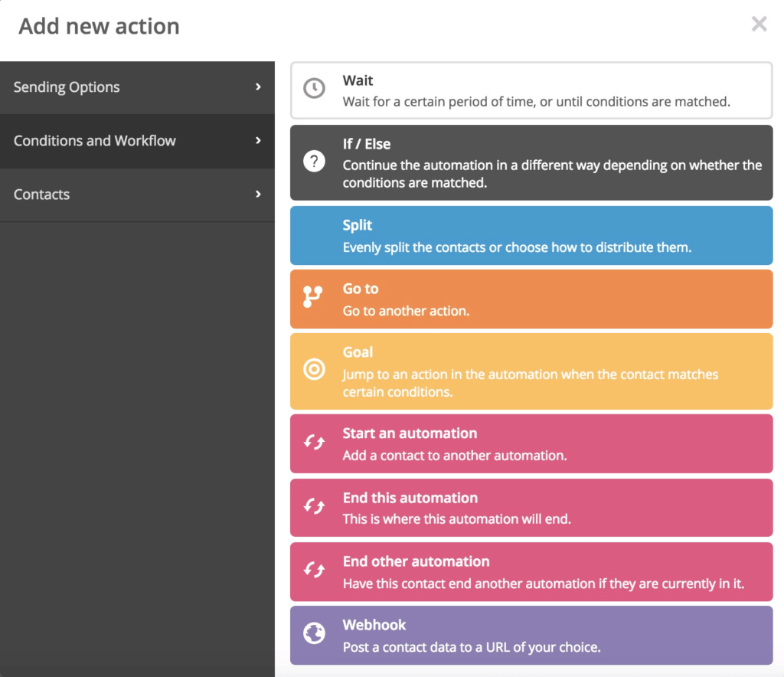Expand the Conditions and Workflow chevron

pyautogui.click(x=258, y=141)
